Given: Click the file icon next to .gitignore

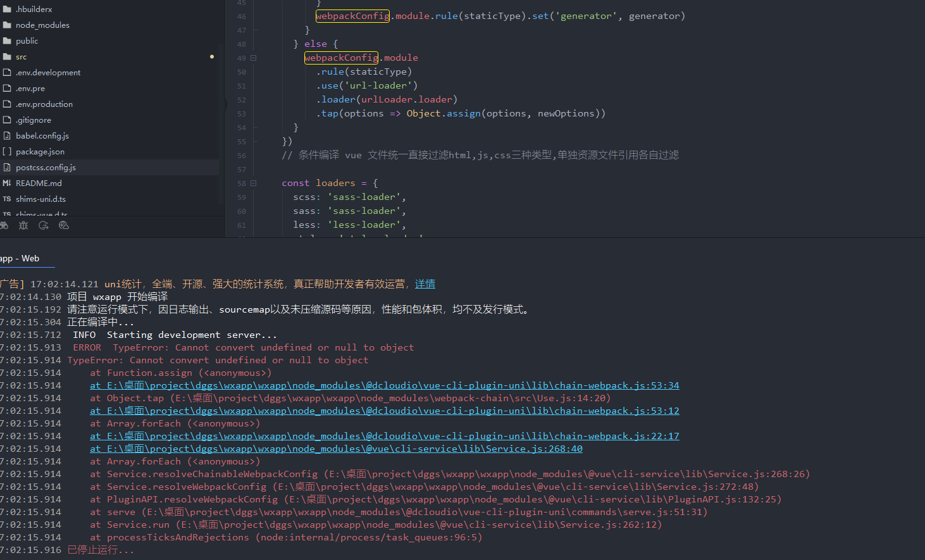Looking at the screenshot, I should 7,120.
